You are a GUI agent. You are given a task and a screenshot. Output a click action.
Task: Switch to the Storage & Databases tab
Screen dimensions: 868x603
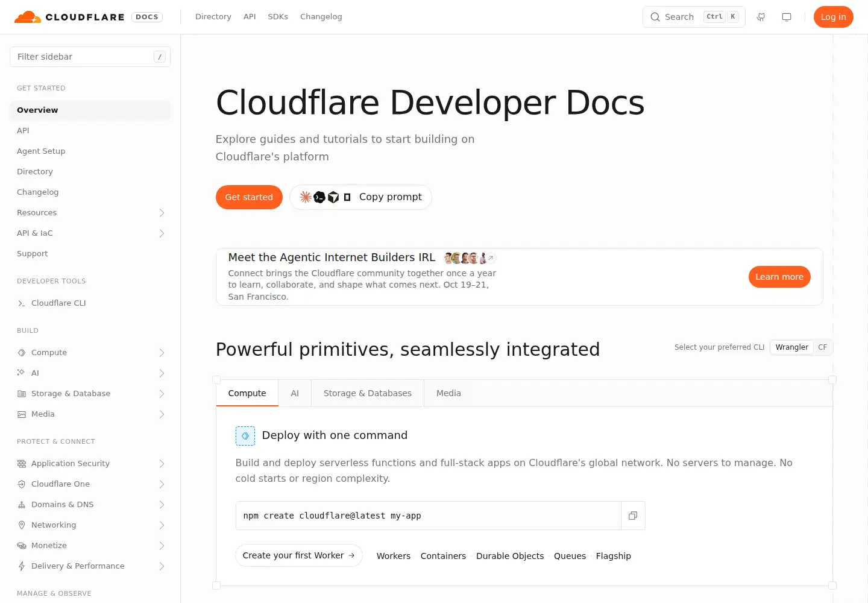368,393
